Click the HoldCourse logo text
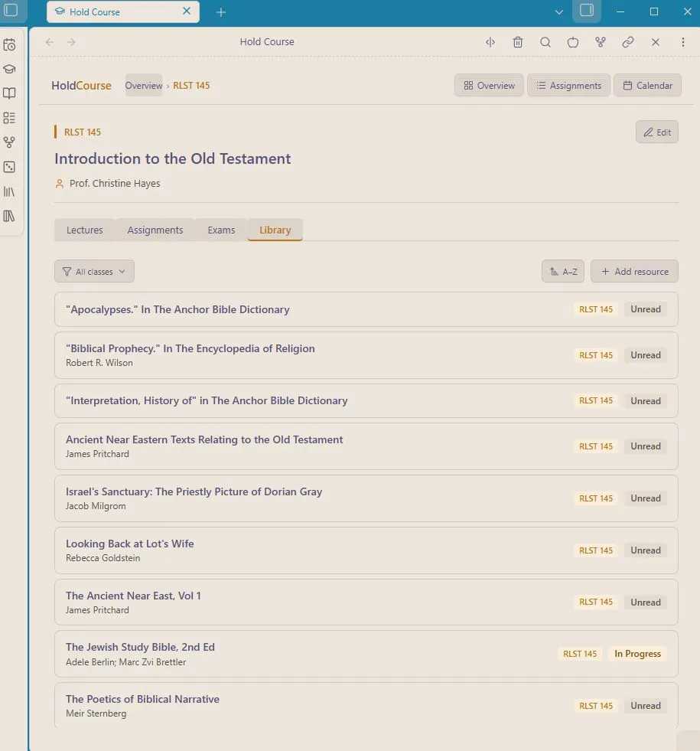Screen dimensions: 700x751 coord(81,85)
